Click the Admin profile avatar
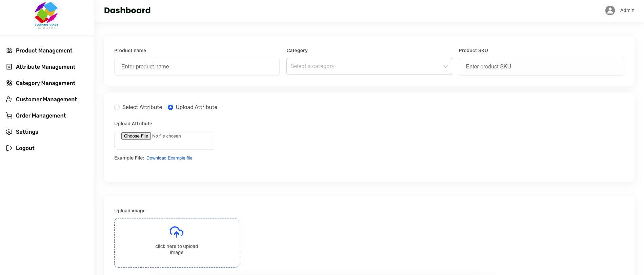644x275 pixels. (x=610, y=10)
